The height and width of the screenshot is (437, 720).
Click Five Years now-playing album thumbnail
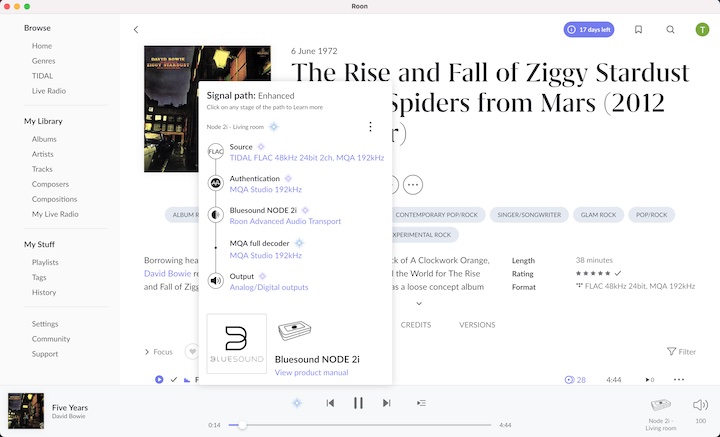pyautogui.click(x=26, y=411)
